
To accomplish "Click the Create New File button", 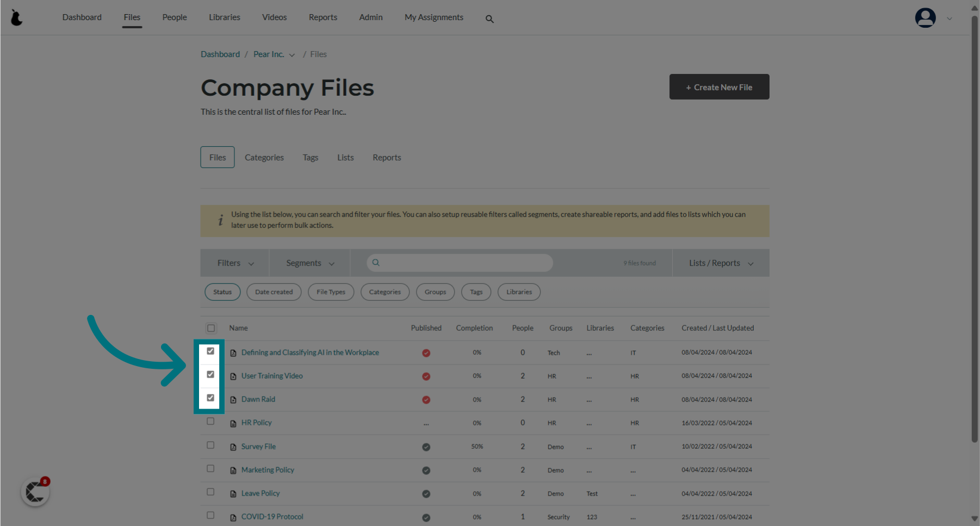I will 720,87.
